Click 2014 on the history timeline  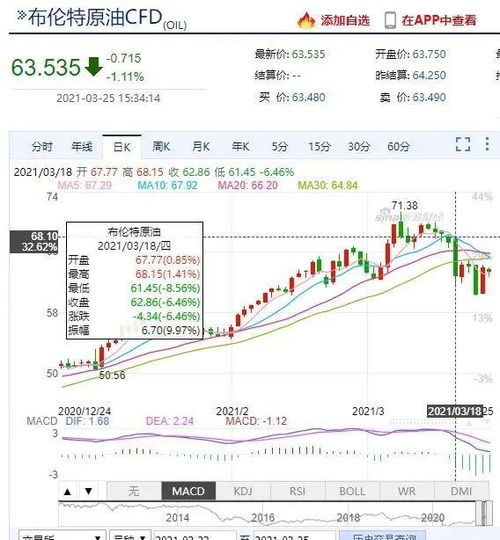pos(177,518)
